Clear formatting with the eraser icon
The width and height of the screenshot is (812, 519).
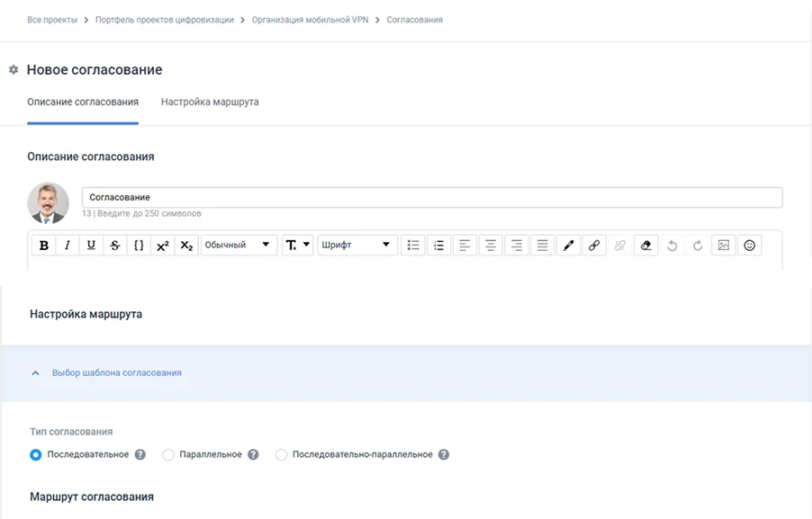(x=645, y=246)
